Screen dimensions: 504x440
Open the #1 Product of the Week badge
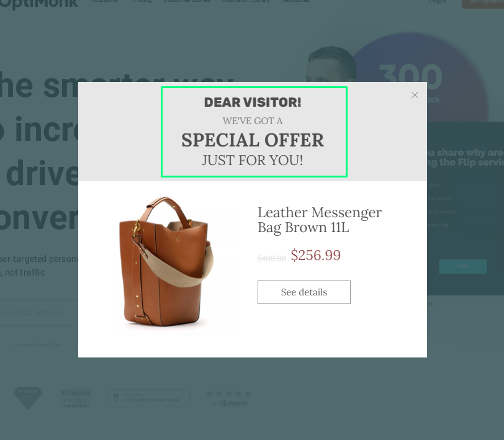[148, 398]
